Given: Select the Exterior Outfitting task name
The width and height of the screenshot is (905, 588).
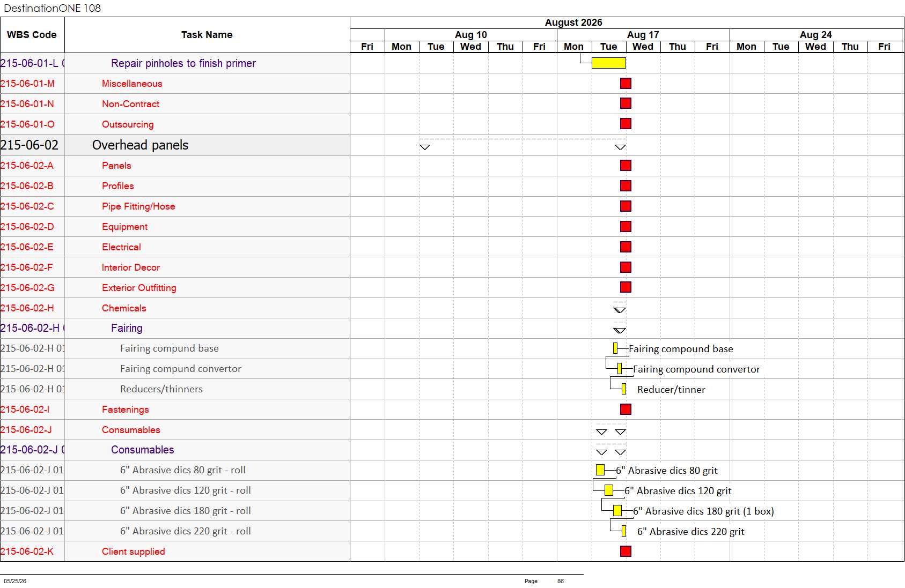Looking at the screenshot, I should coord(139,288).
